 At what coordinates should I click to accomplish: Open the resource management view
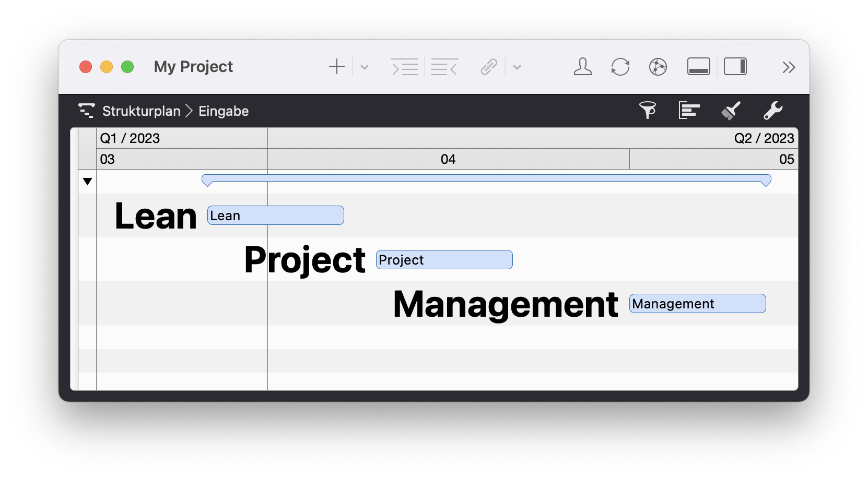(582, 67)
